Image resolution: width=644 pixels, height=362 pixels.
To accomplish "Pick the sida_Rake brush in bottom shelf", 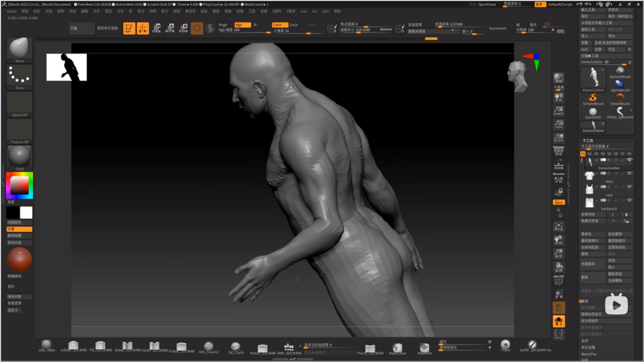I will pyautogui.click(x=47, y=345).
